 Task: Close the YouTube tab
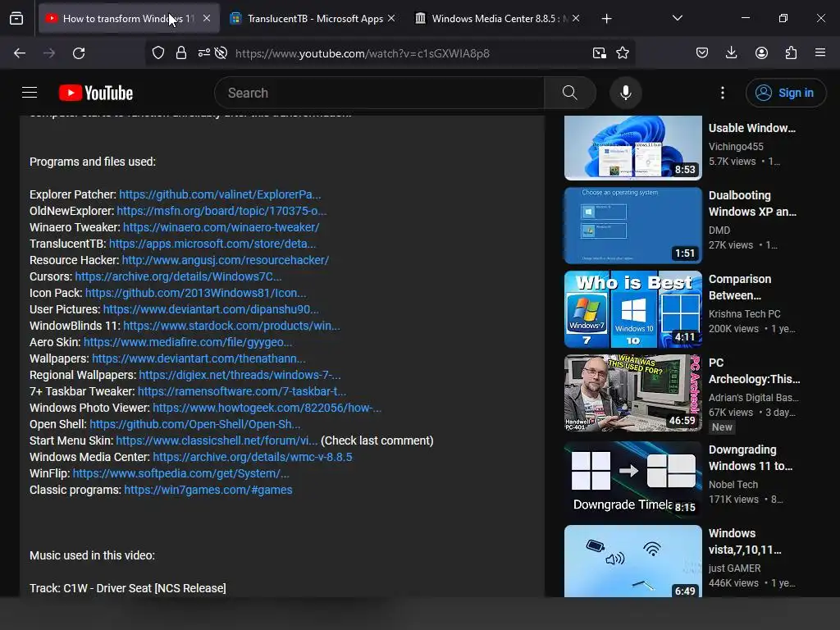[x=207, y=18]
